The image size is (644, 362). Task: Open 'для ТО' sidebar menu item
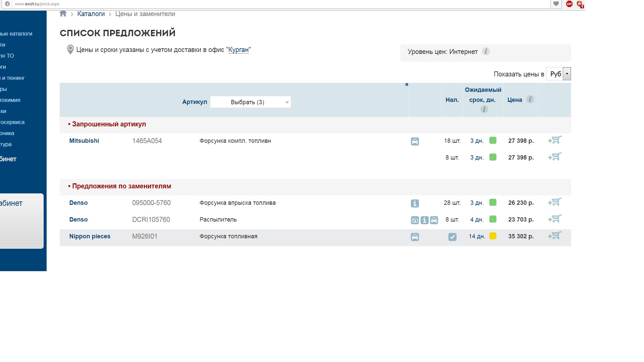(7, 56)
